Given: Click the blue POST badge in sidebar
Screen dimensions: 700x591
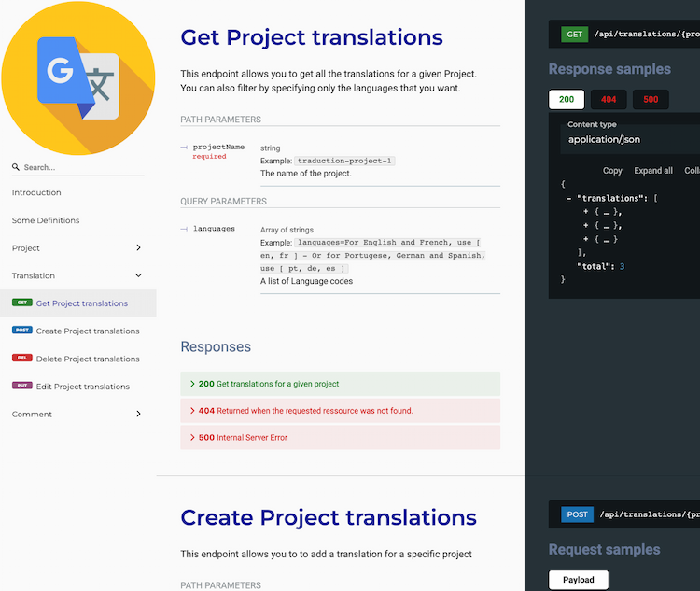Looking at the screenshot, I should pyautogui.click(x=21, y=331).
